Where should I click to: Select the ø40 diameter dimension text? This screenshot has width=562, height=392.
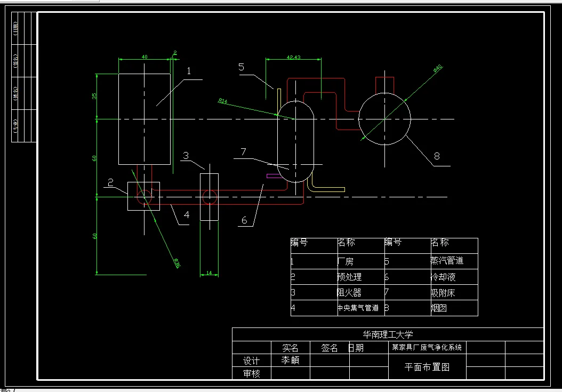coord(438,68)
